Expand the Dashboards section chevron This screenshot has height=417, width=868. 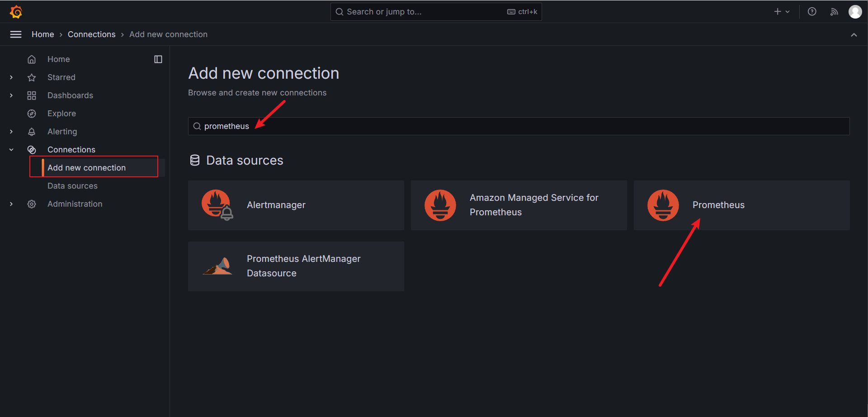[x=11, y=95]
